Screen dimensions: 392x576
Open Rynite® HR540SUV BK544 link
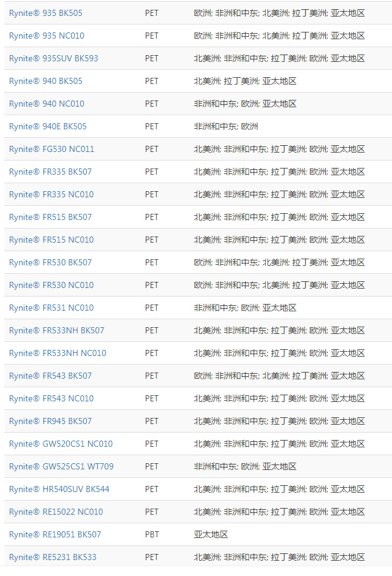click(59, 490)
